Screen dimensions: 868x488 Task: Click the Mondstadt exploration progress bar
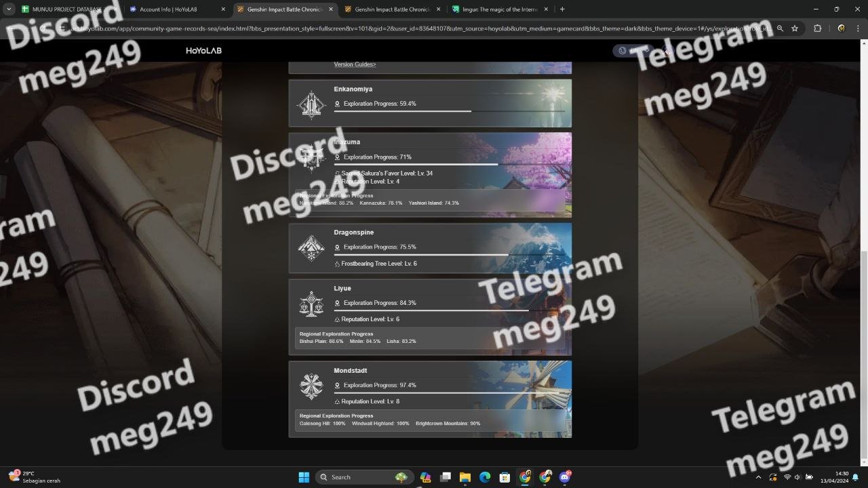[449, 392]
